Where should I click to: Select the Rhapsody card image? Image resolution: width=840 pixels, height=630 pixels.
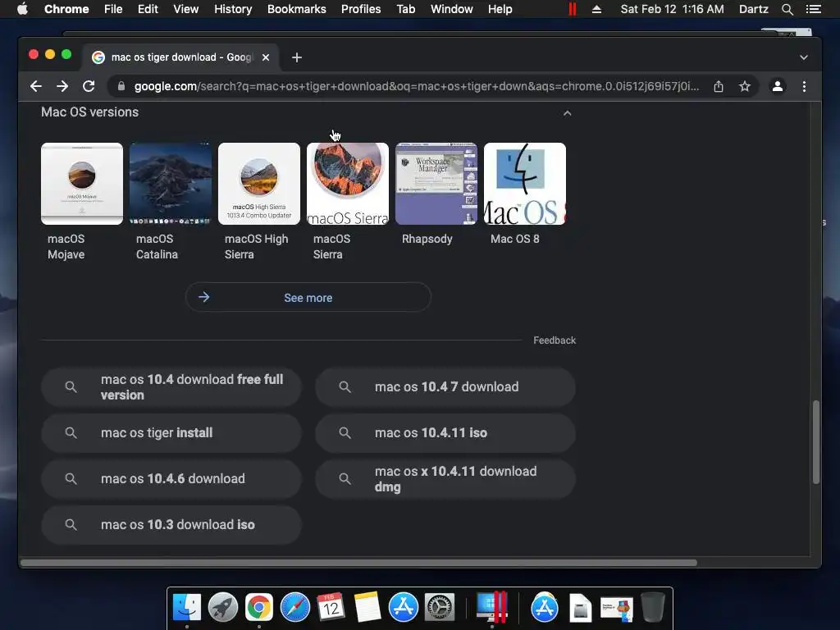click(x=436, y=184)
